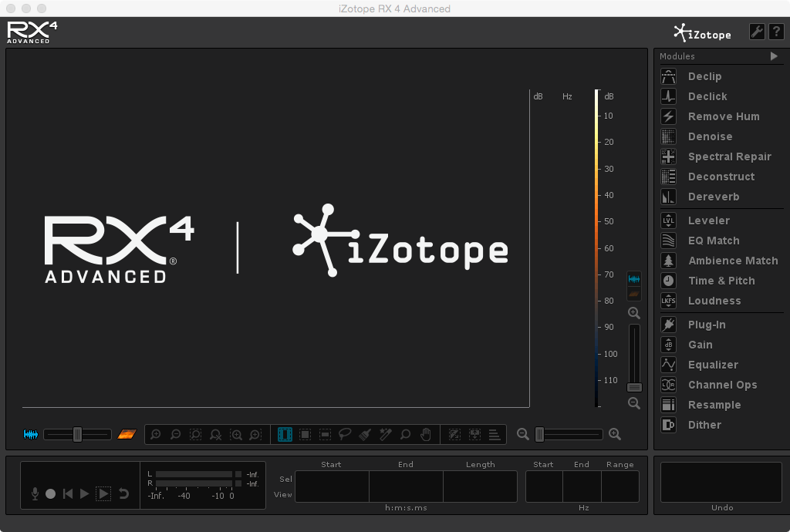Click the blue waveform icon left of opacity slider

[x=31, y=434]
